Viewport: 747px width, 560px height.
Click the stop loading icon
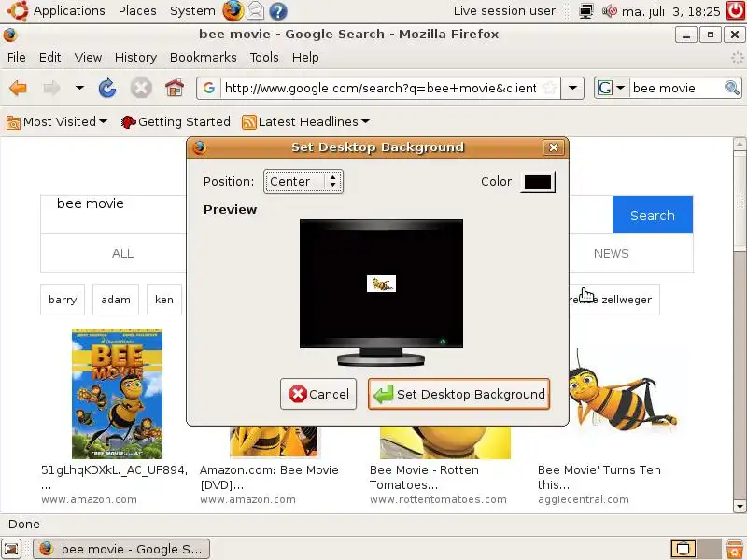click(x=141, y=88)
